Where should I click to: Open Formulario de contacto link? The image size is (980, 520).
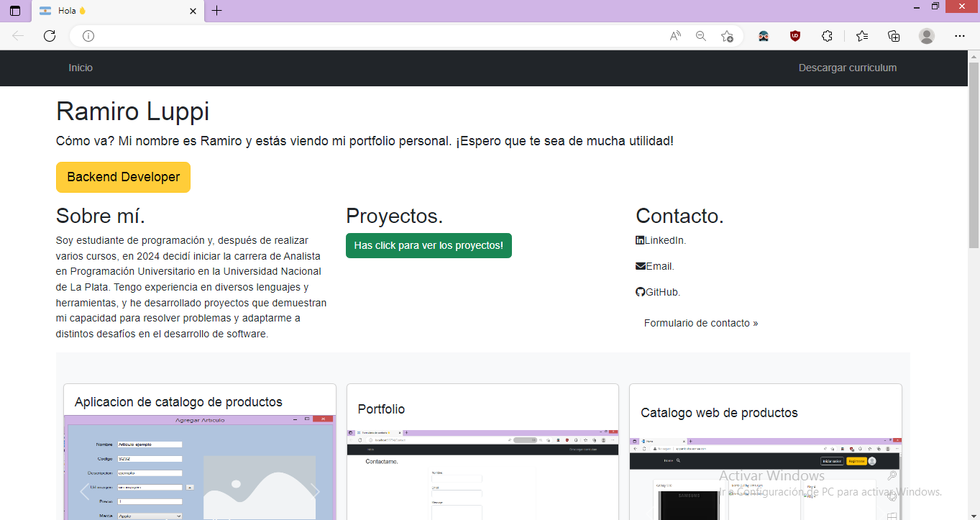tap(701, 323)
